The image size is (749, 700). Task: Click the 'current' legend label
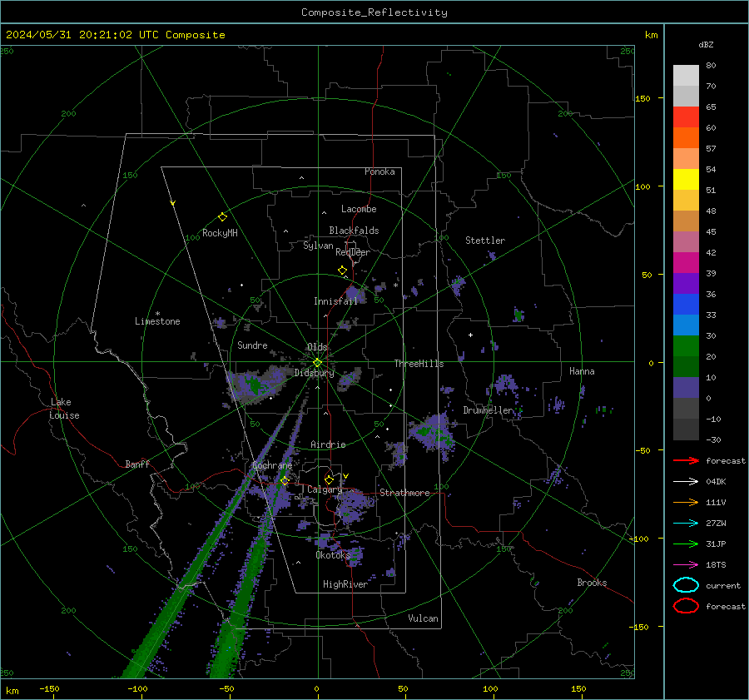(723, 585)
